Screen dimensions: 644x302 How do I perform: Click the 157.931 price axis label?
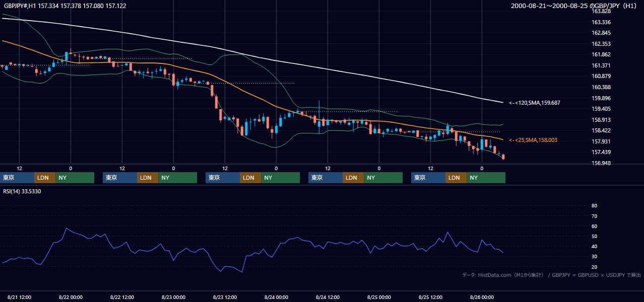pyautogui.click(x=601, y=141)
